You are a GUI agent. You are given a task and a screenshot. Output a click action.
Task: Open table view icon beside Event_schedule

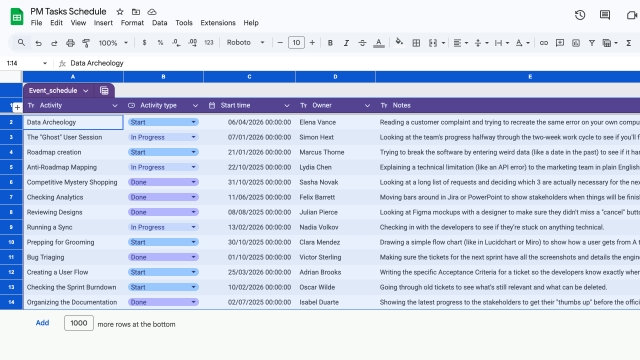104,91
